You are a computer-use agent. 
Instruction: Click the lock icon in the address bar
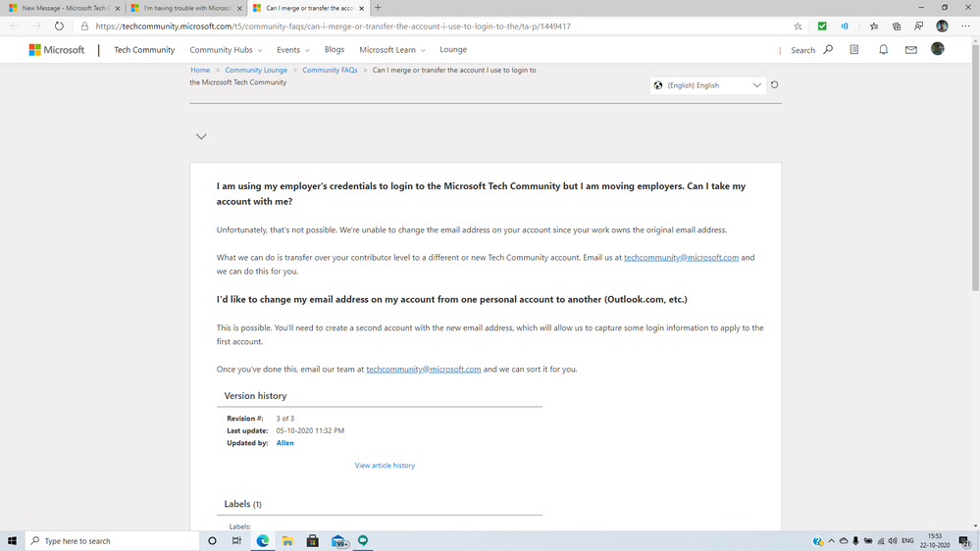click(85, 26)
